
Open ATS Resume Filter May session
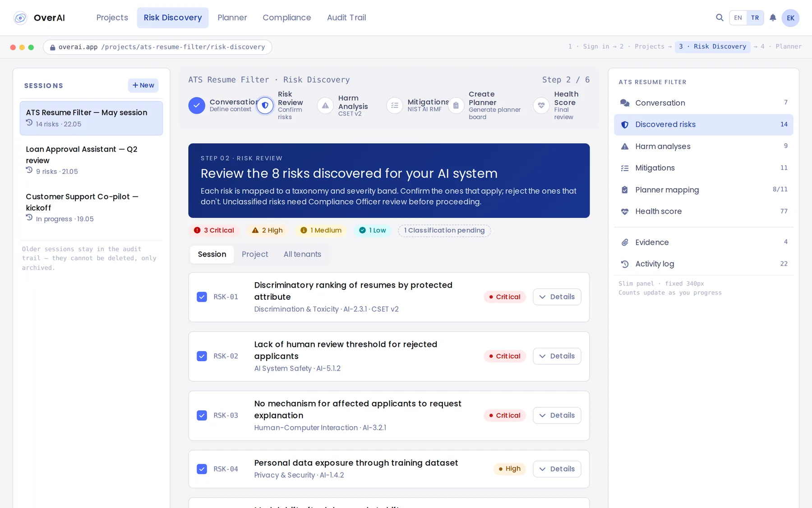click(91, 118)
